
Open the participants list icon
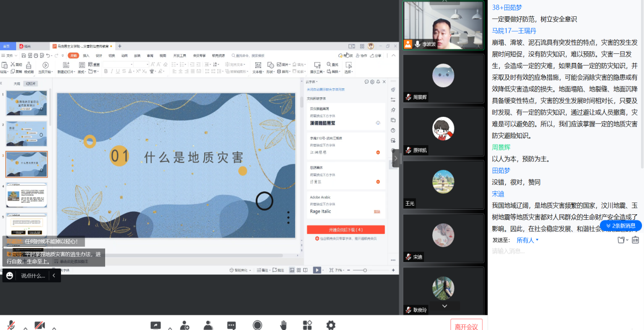[208, 325]
